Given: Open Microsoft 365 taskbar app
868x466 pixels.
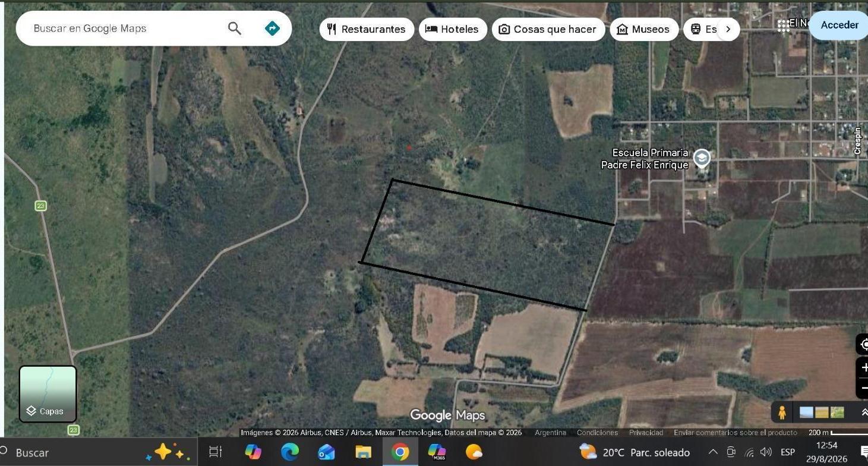Looking at the screenshot, I should tap(437, 452).
